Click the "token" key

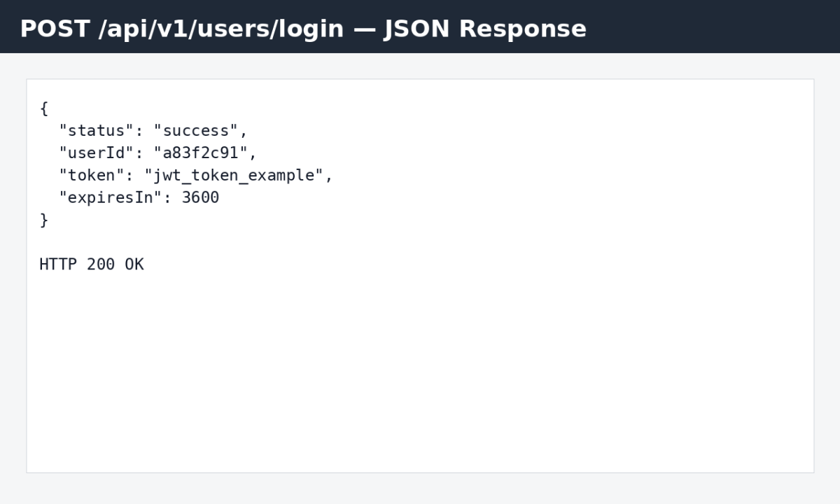(x=92, y=176)
